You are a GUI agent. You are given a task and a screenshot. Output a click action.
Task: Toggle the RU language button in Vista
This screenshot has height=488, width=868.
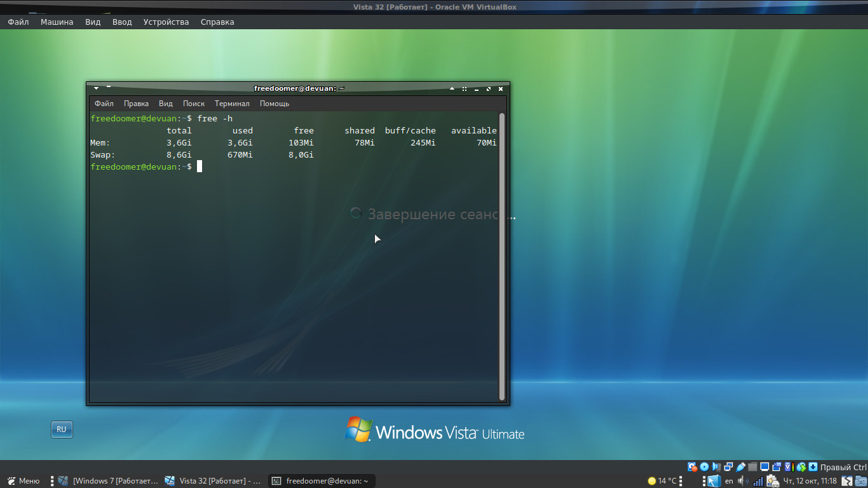pos(62,430)
